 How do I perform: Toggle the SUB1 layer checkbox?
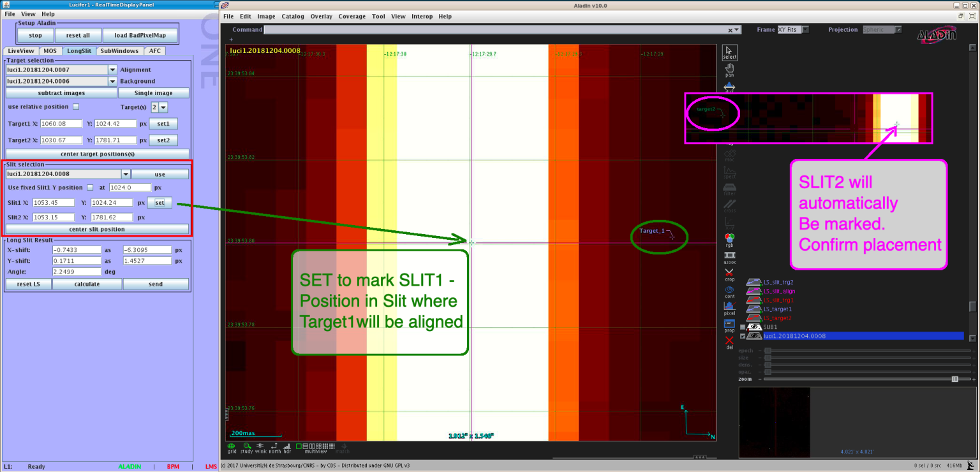coord(743,327)
